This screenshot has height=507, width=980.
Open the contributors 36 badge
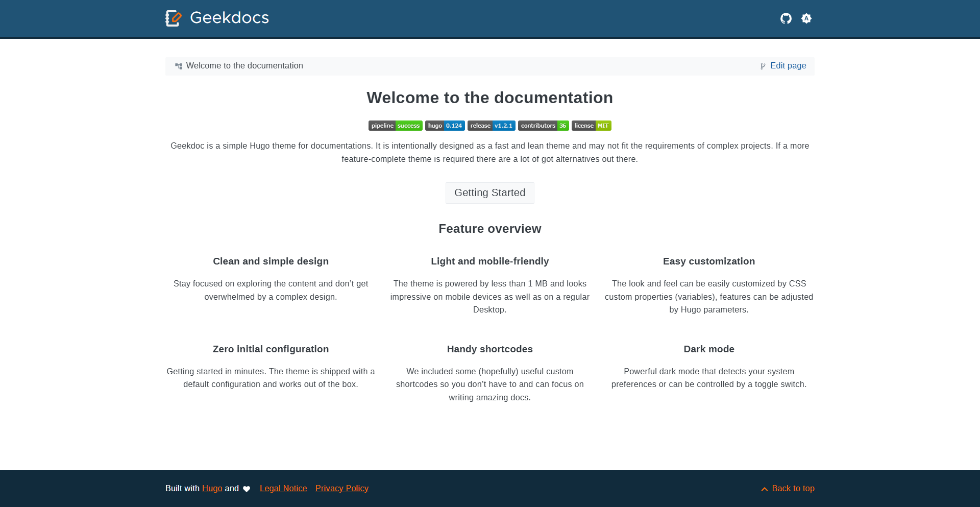click(x=544, y=126)
